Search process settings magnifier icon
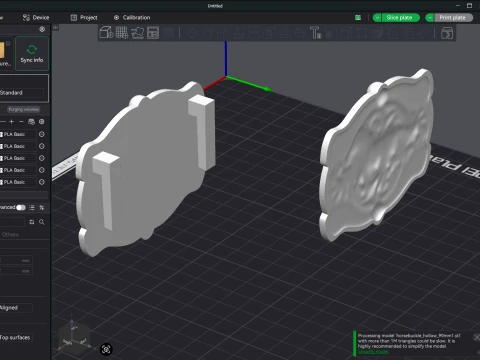The width and height of the screenshot is (480, 360). 42,222
